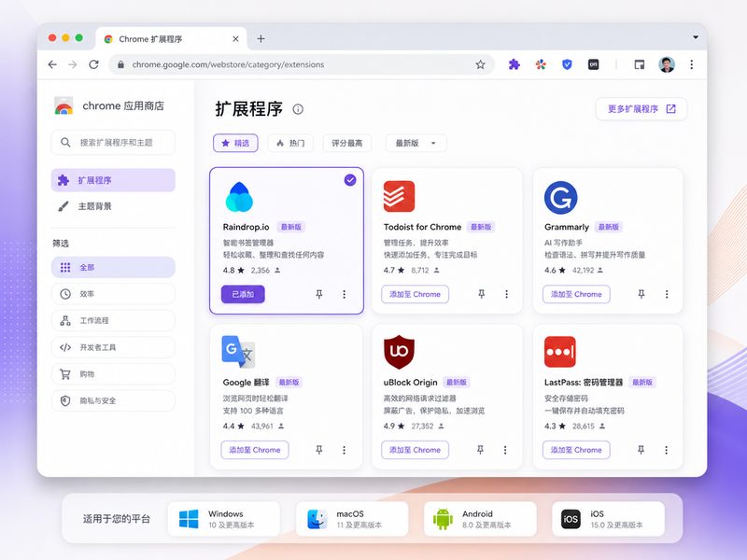This screenshot has height=560, width=747.
Task: Pin the Raindrop.io extension
Action: (319, 294)
